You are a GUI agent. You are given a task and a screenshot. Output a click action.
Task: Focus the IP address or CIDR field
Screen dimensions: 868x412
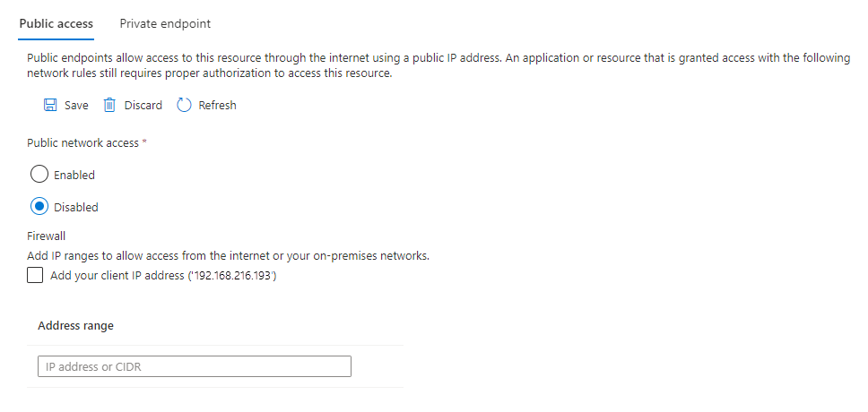tap(194, 367)
